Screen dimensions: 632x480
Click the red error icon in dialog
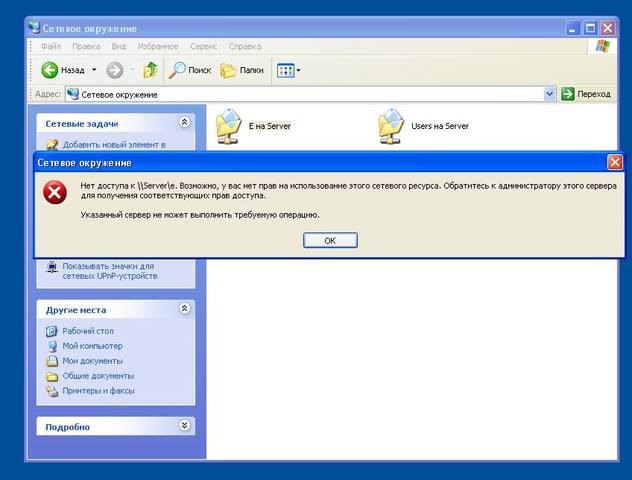[55, 193]
